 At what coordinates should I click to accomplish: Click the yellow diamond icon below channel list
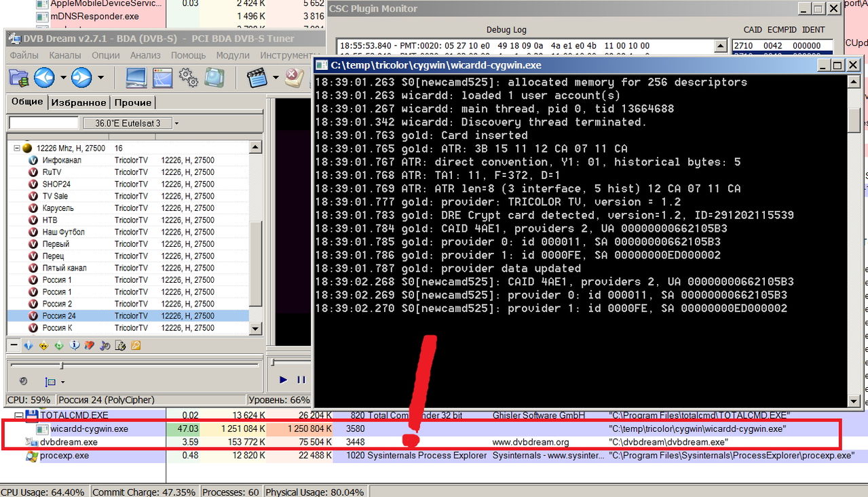[43, 345]
